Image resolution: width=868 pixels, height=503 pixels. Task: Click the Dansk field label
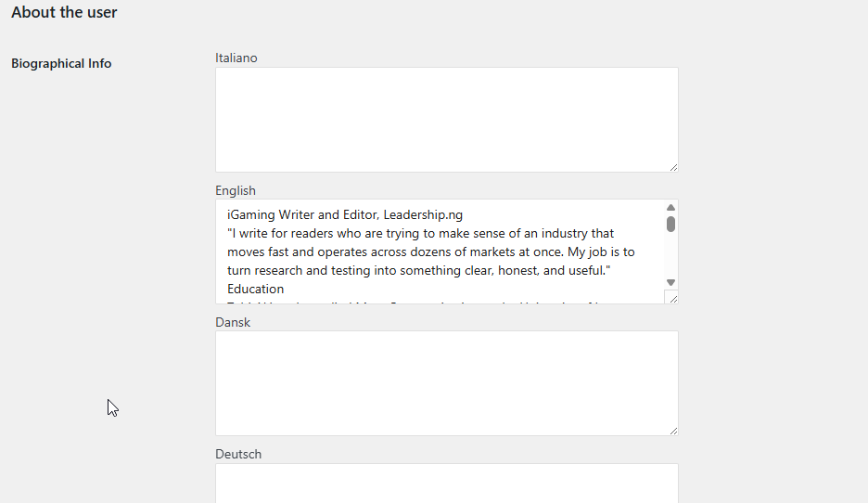(x=233, y=322)
